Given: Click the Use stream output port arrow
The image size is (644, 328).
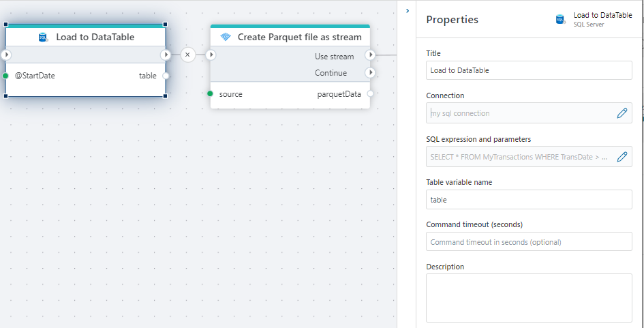Looking at the screenshot, I should 370,56.
